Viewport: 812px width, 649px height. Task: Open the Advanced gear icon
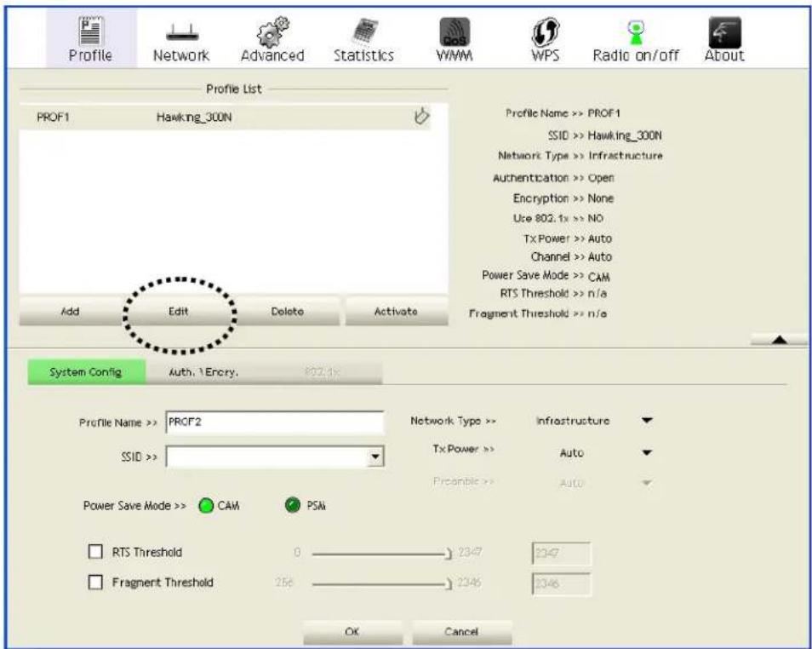pyautogui.click(x=273, y=32)
